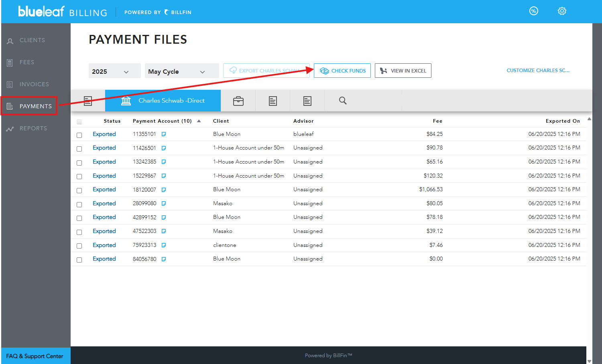
Task: Open note icon for account 13242385
Action: (164, 162)
